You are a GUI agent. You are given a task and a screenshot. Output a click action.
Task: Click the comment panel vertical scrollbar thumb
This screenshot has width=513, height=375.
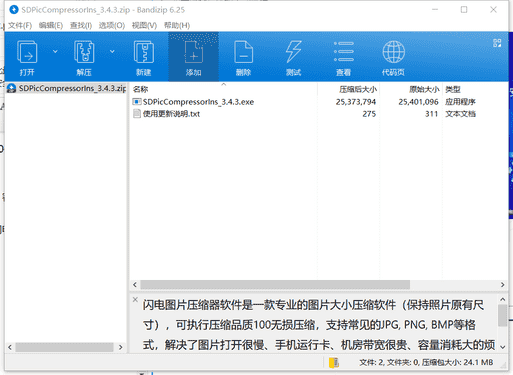pyautogui.click(x=503, y=315)
